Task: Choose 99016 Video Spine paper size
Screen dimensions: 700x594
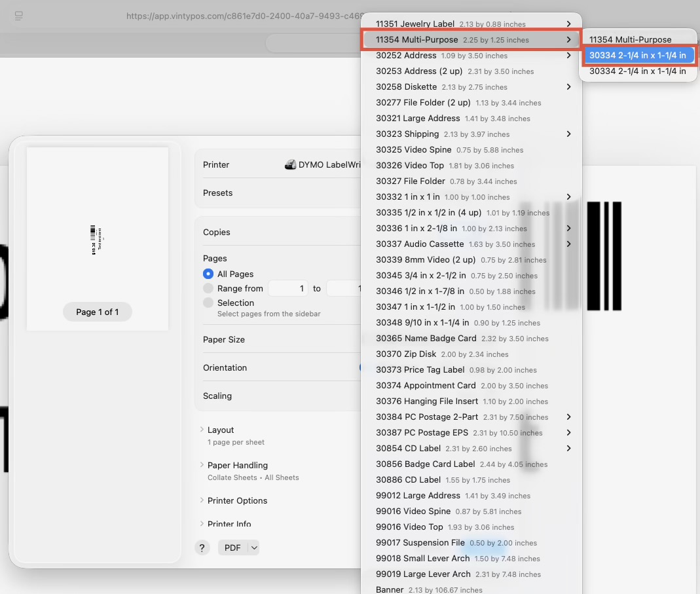Action: tap(471, 511)
